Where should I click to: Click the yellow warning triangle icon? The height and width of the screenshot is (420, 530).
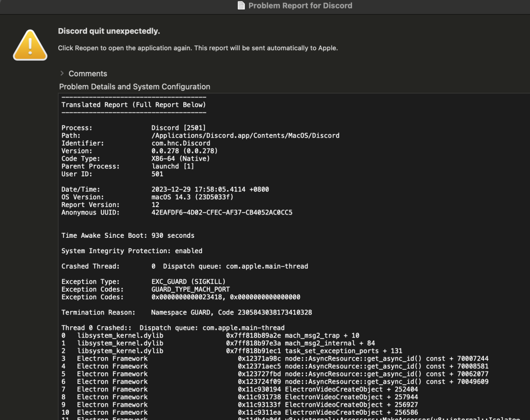30,45
